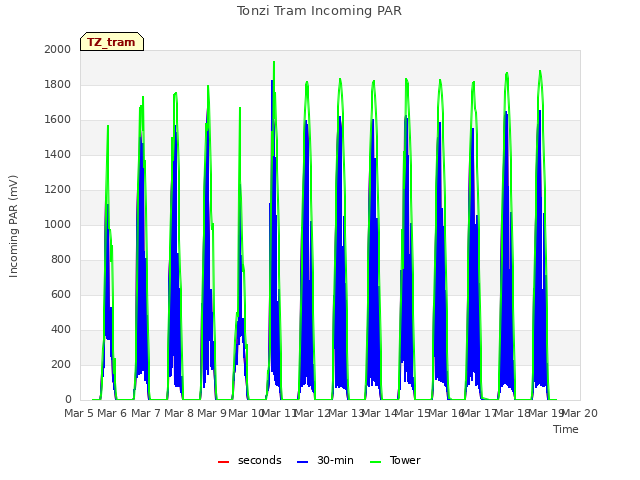Click the Mar 14 x-axis date label
This screenshot has width=640, height=480.
pos(379,413)
